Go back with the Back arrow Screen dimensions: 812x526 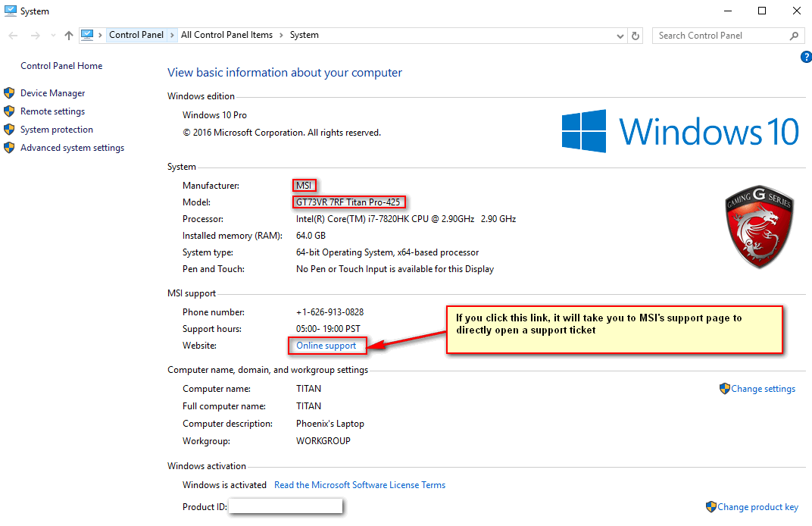click(x=14, y=35)
